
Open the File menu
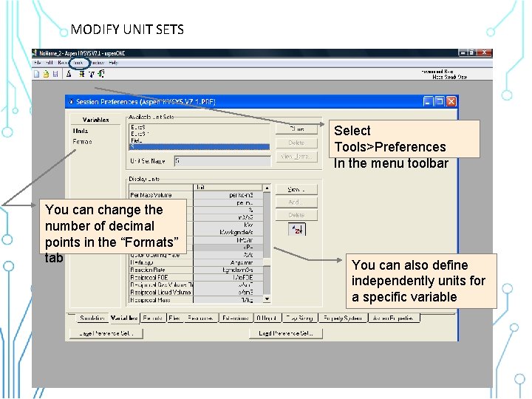click(x=38, y=63)
